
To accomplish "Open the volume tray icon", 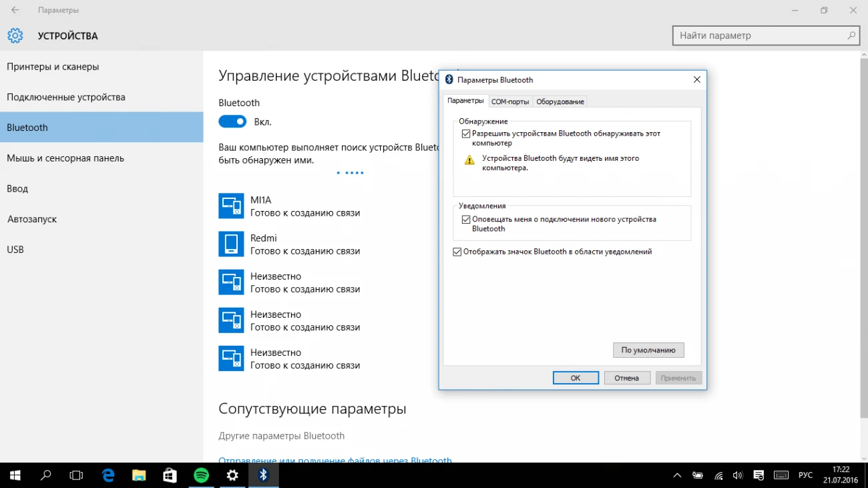I will [x=738, y=475].
